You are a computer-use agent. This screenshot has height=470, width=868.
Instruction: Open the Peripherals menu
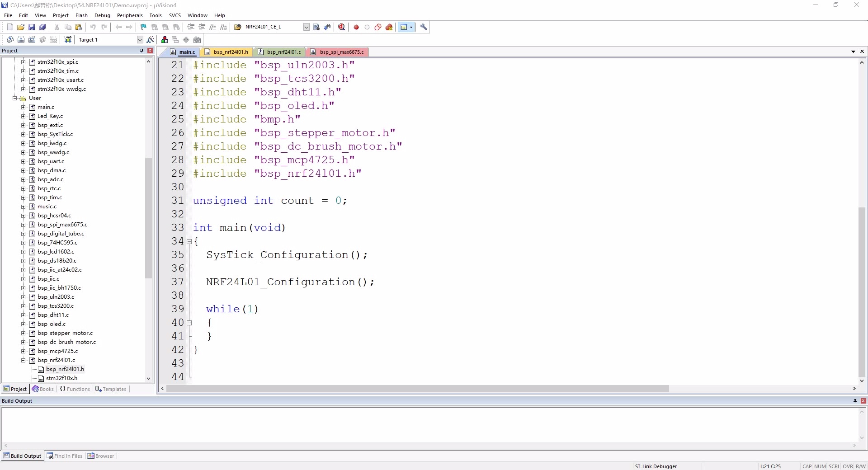point(130,15)
